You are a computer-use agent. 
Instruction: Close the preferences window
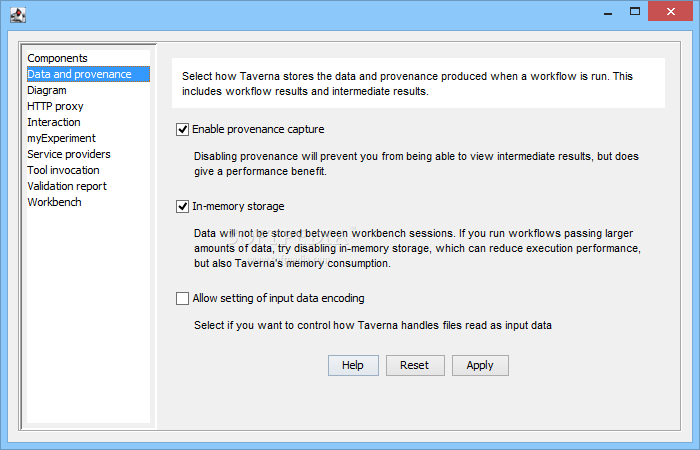click(x=671, y=12)
